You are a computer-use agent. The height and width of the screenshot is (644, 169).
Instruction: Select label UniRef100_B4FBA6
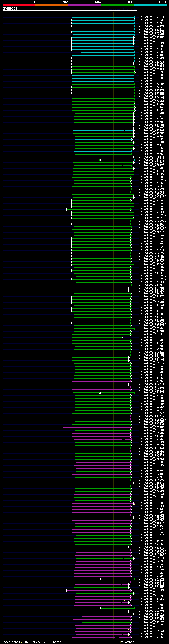[x=152, y=93]
